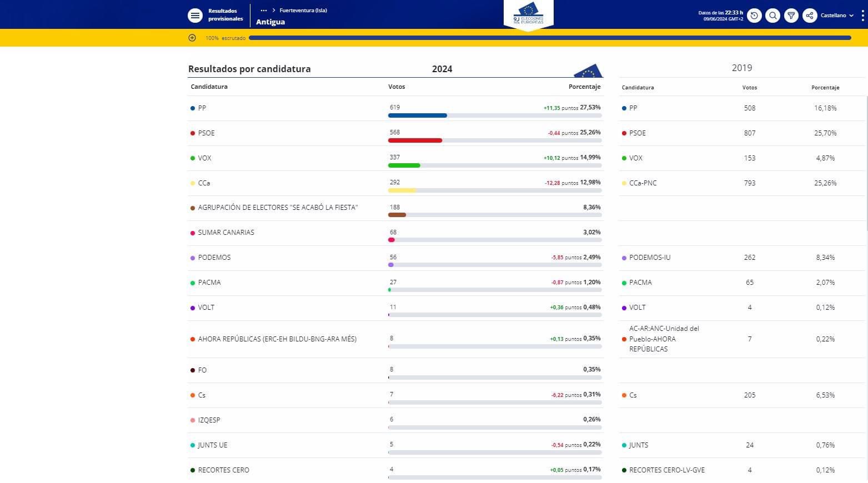Click the 2019 results heading
This screenshot has height=483, width=868.
(x=742, y=68)
